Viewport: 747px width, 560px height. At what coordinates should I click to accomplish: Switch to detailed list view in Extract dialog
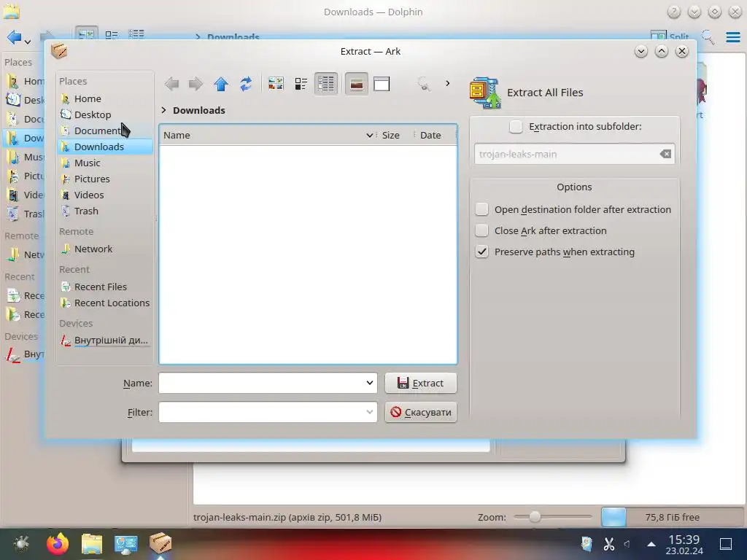click(x=326, y=84)
